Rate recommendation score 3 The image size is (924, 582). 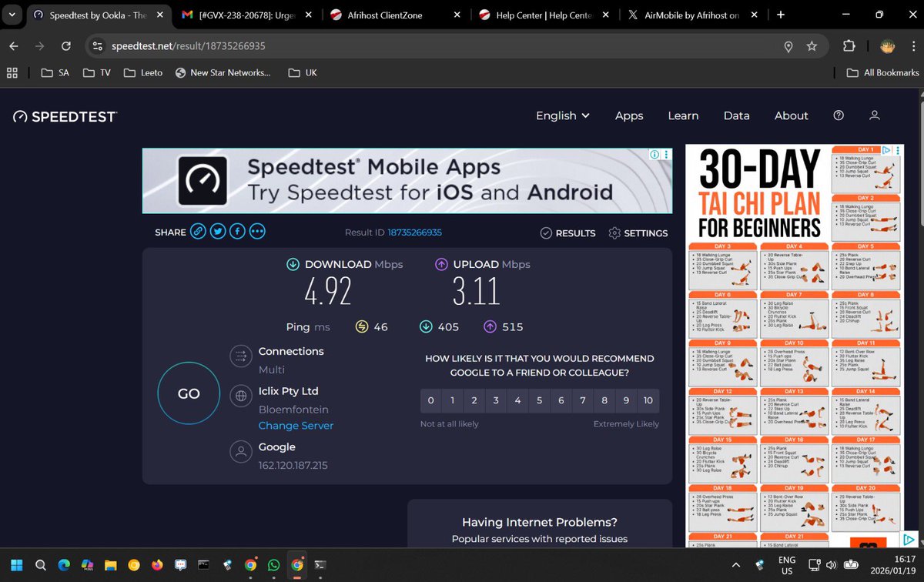496,400
